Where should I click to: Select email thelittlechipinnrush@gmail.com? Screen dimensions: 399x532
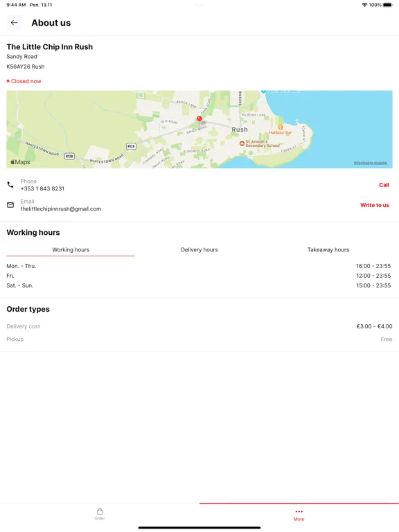pyautogui.click(x=61, y=209)
